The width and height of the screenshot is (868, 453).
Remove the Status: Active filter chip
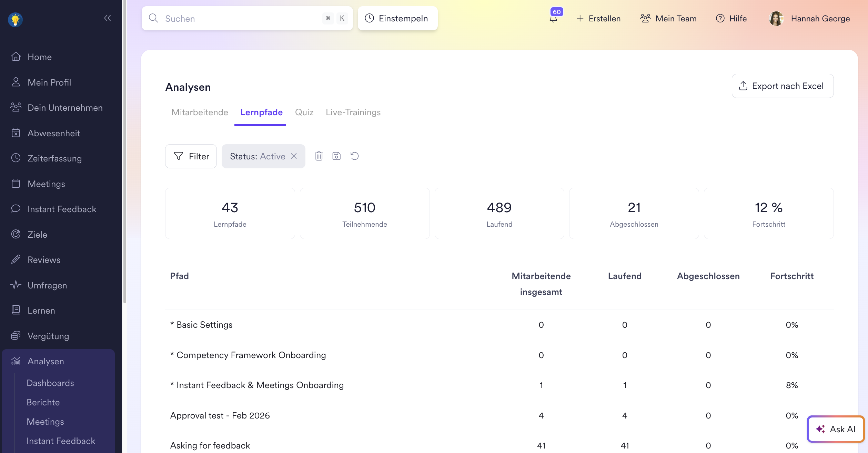point(294,156)
